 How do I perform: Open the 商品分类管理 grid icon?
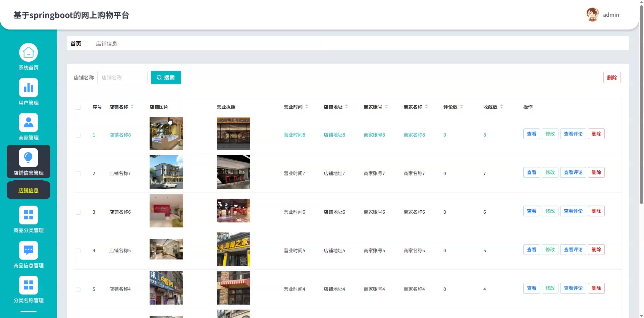29,215
